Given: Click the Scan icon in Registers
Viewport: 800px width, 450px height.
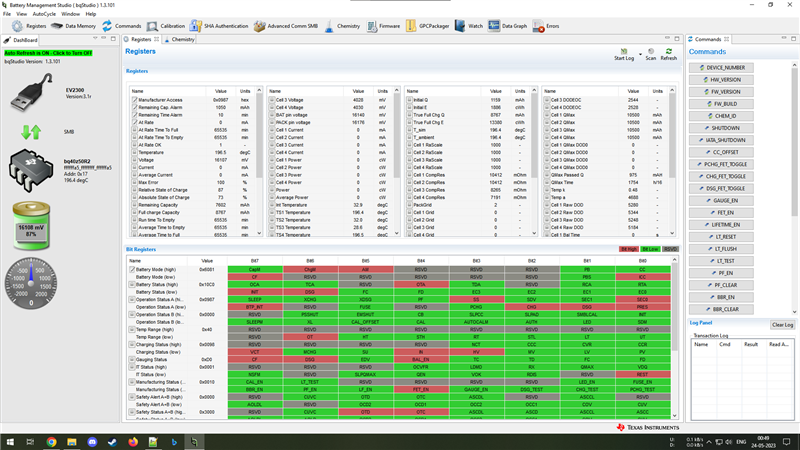Looking at the screenshot, I should 651,52.
